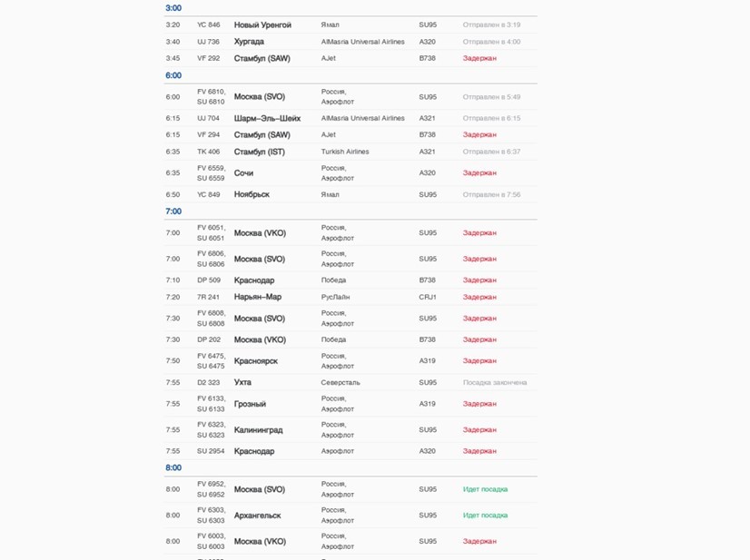Click the 8:00 time group header
The image size is (750, 560).
(x=173, y=467)
